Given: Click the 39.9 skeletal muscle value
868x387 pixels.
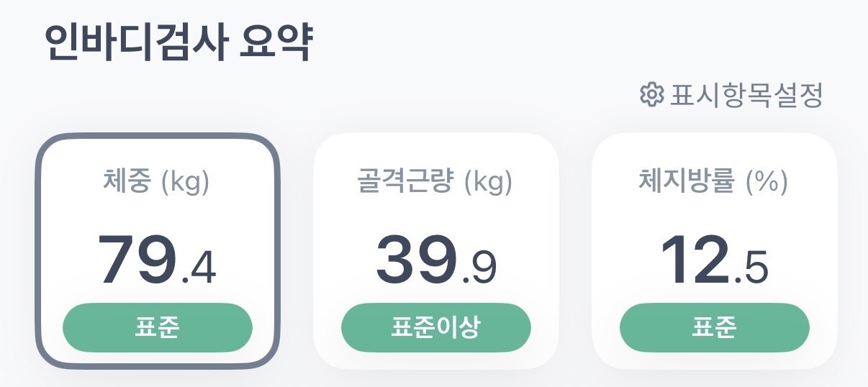Looking at the screenshot, I should [436, 260].
